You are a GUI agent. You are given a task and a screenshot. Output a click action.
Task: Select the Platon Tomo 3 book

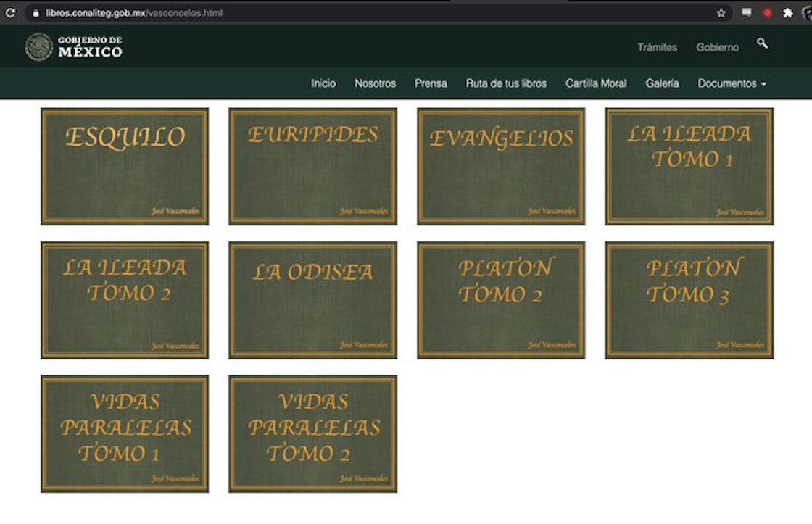tap(689, 300)
